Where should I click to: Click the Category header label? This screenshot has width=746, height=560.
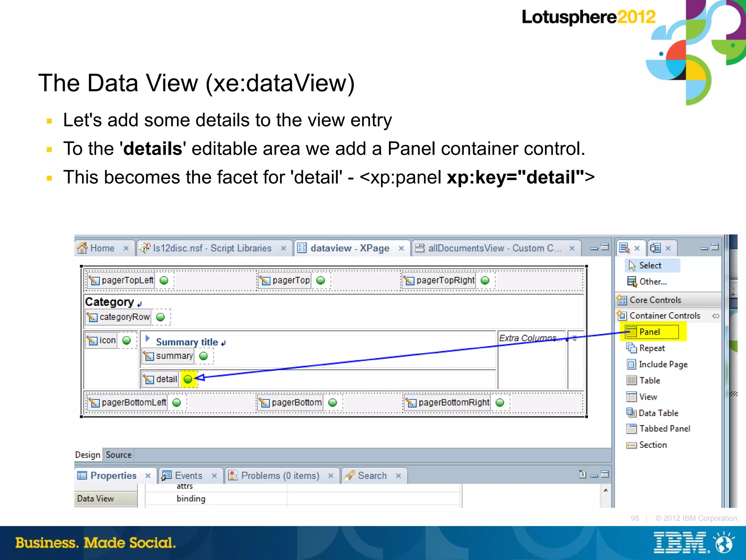pos(110,302)
